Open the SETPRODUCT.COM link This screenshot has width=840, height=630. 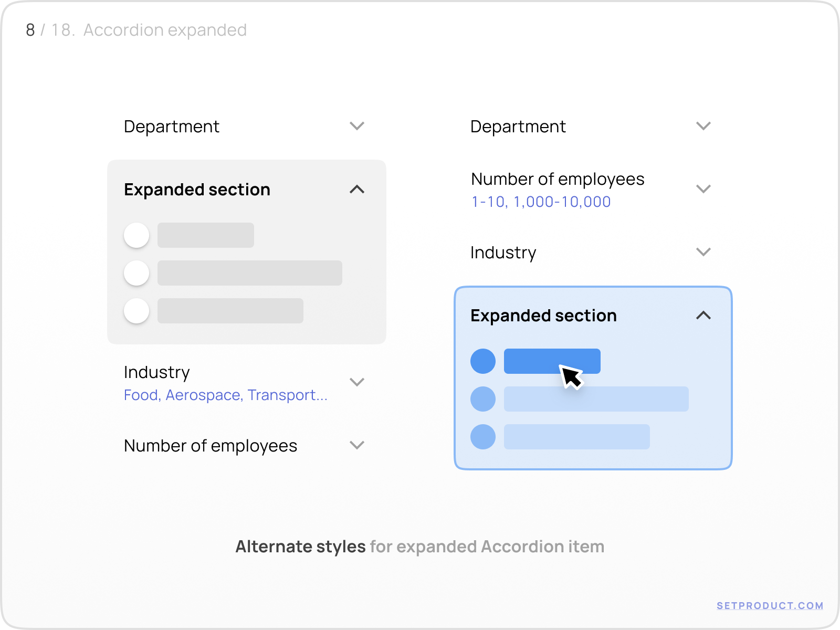point(770,605)
